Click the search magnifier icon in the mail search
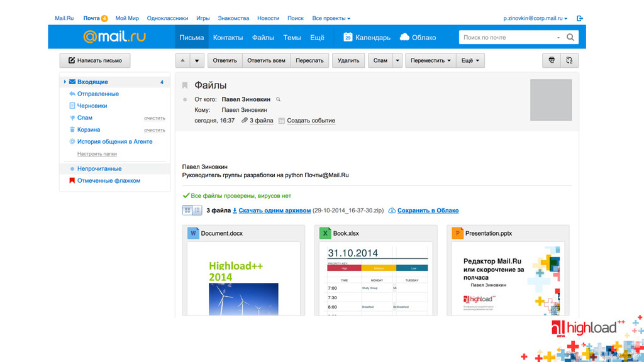The height and width of the screenshot is (362, 644). [x=570, y=37]
